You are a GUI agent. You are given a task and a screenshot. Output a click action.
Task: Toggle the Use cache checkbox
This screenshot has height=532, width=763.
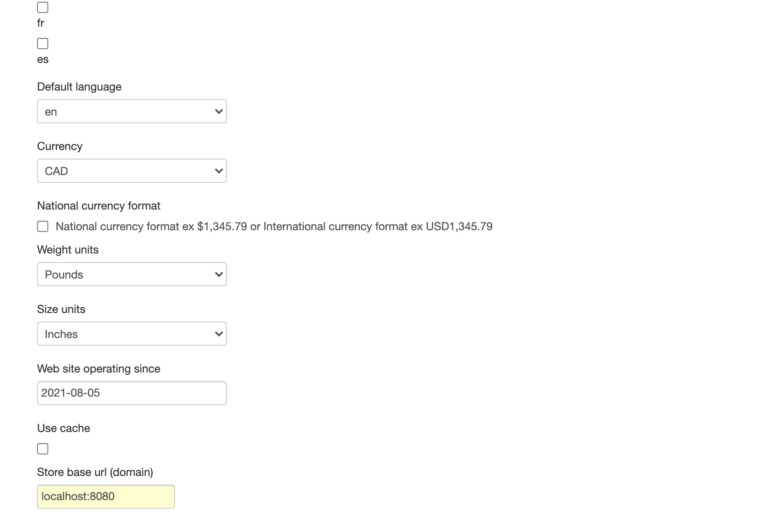pyautogui.click(x=43, y=449)
